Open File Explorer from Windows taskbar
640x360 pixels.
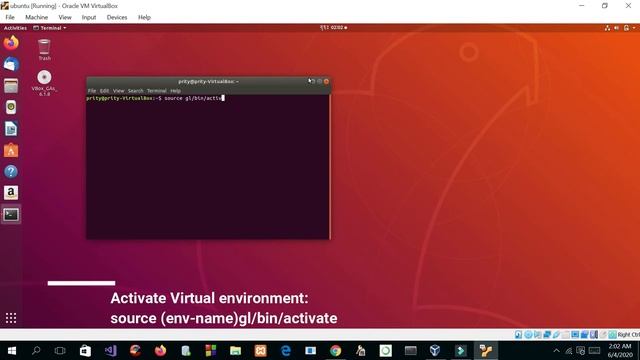236,351
